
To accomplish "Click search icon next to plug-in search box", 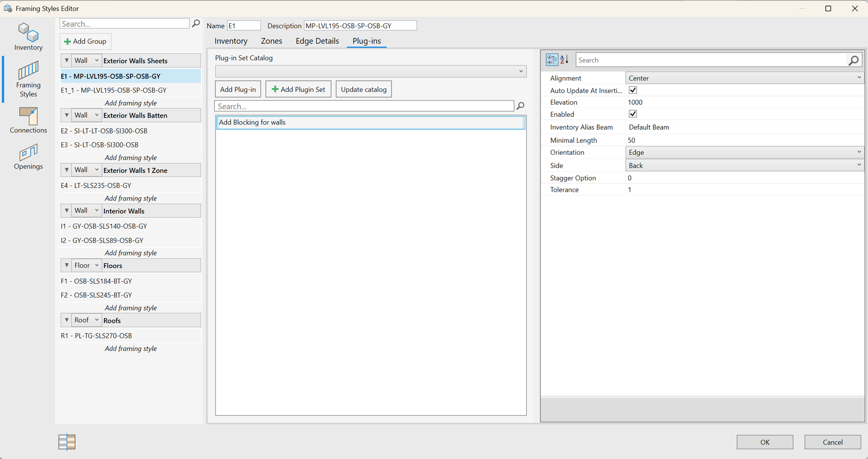I will tap(520, 106).
